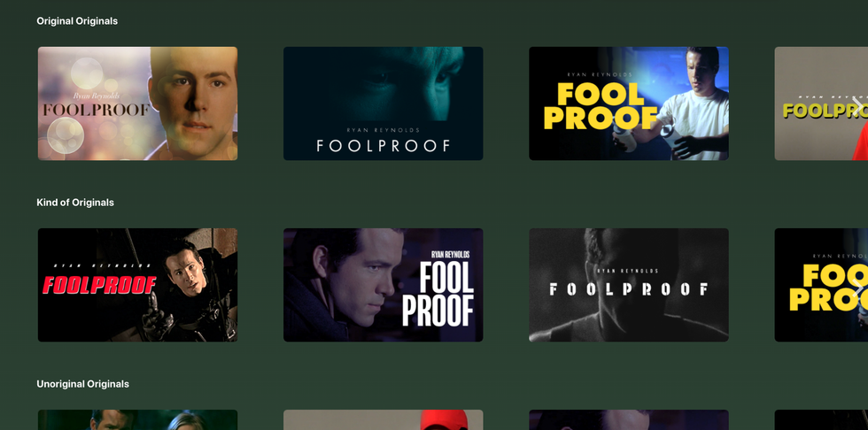868x430 pixels.
Task: Open grayscale stencil-lettered Foolproof poster
Action: [x=628, y=285]
